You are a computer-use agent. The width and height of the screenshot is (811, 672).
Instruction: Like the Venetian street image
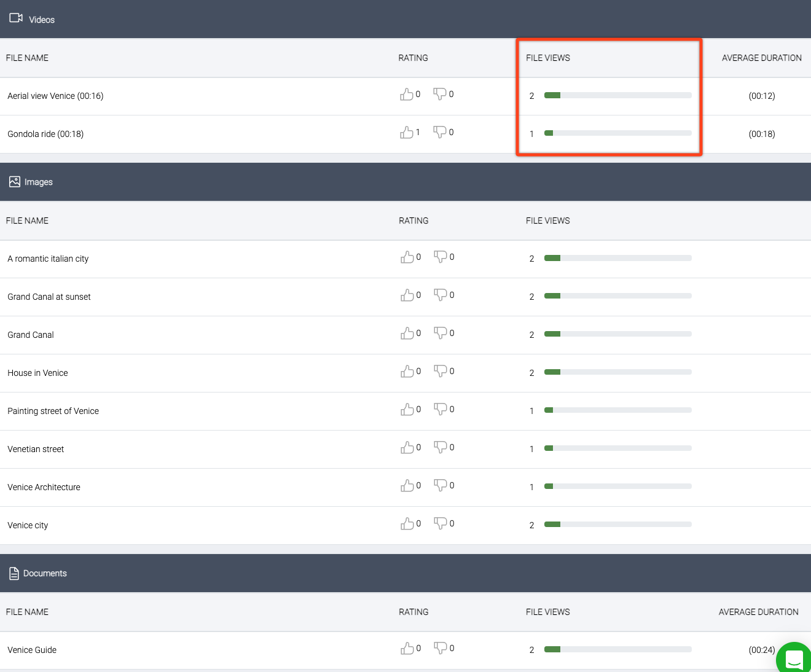(x=407, y=448)
